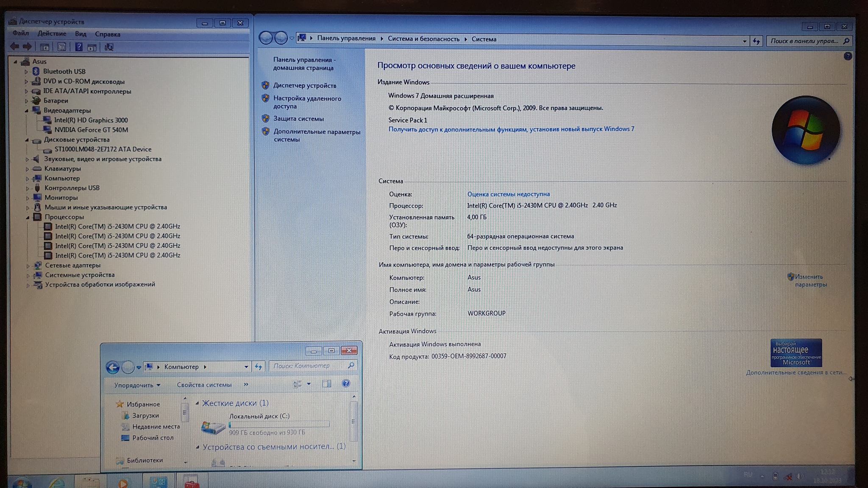The height and width of the screenshot is (488, 868).
Task: Click the Поиск: Компьютер search field
Action: [x=307, y=366]
